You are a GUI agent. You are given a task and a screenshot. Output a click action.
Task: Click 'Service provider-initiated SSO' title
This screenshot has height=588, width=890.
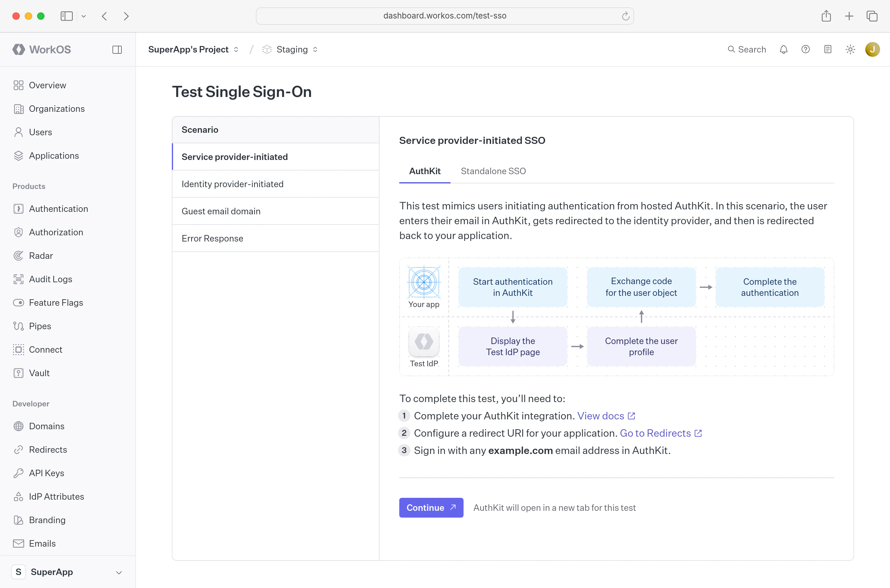472,140
